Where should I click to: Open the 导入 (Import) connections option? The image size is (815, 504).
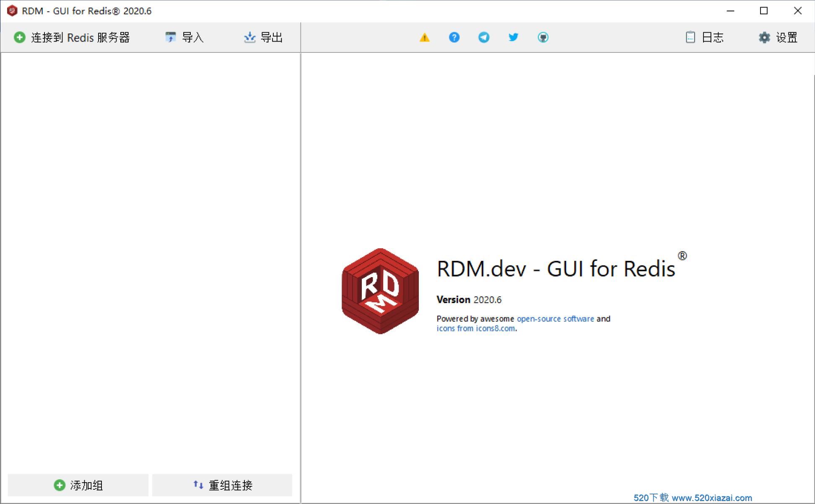(x=184, y=37)
